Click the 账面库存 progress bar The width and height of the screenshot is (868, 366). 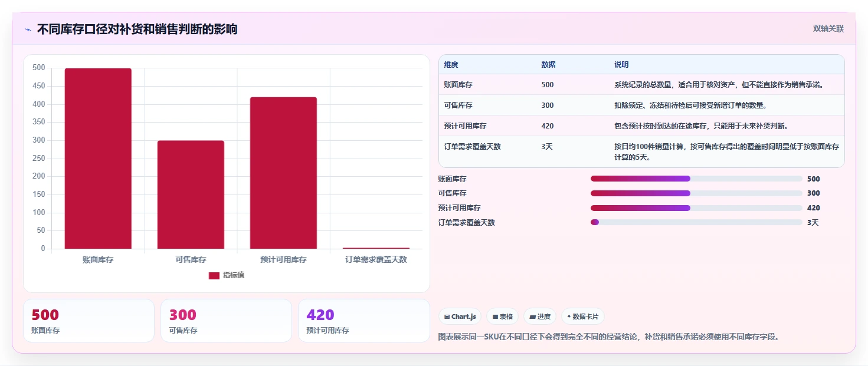696,179
